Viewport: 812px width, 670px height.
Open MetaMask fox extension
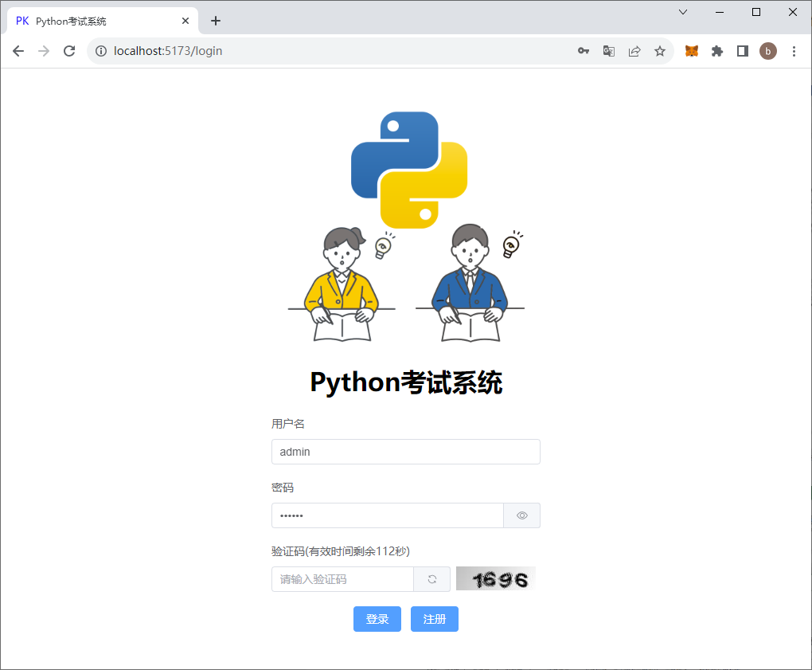coord(692,51)
